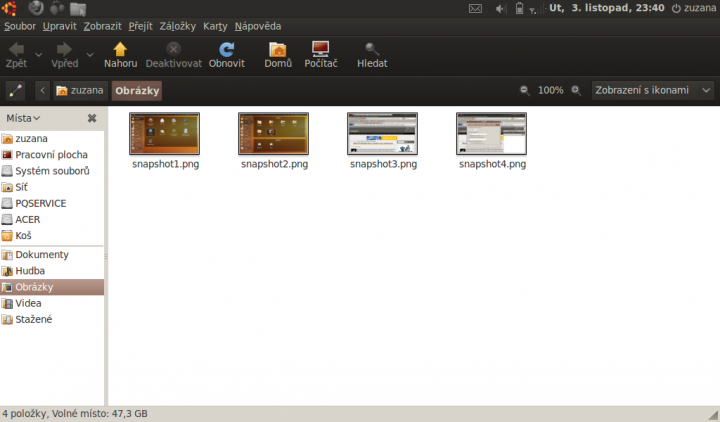
Task: Zoom out with the minus magnifier
Action: [524, 90]
